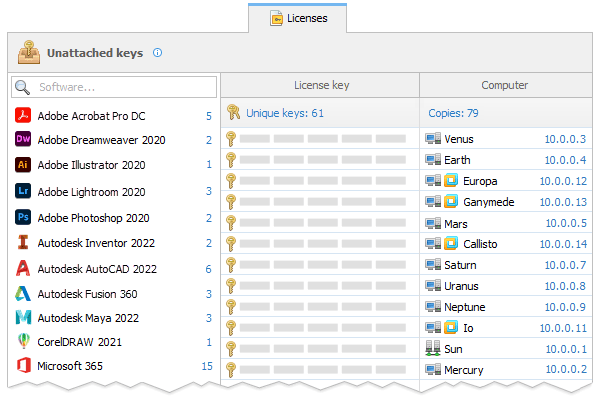This screenshot has width=600, height=400.
Task: Click the Uranus computer icon
Action: [x=433, y=285]
